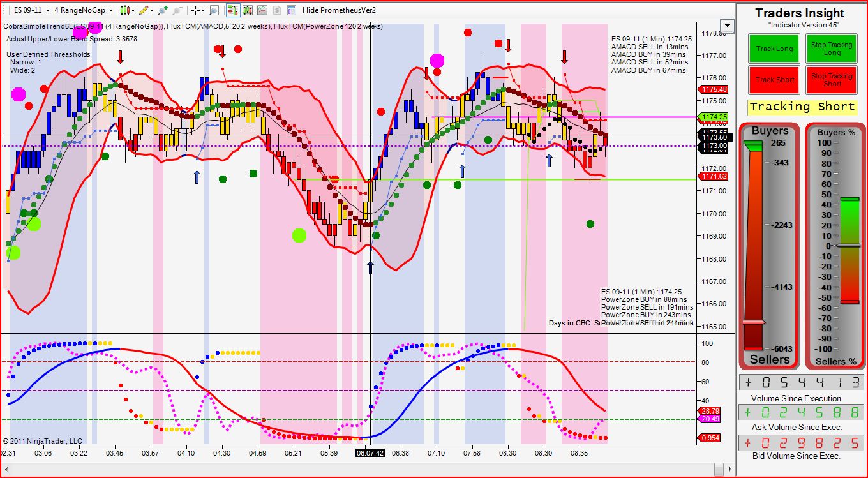Click the Stop Tracking Short button
This screenshot has width=868, height=478.
pyautogui.click(x=831, y=80)
